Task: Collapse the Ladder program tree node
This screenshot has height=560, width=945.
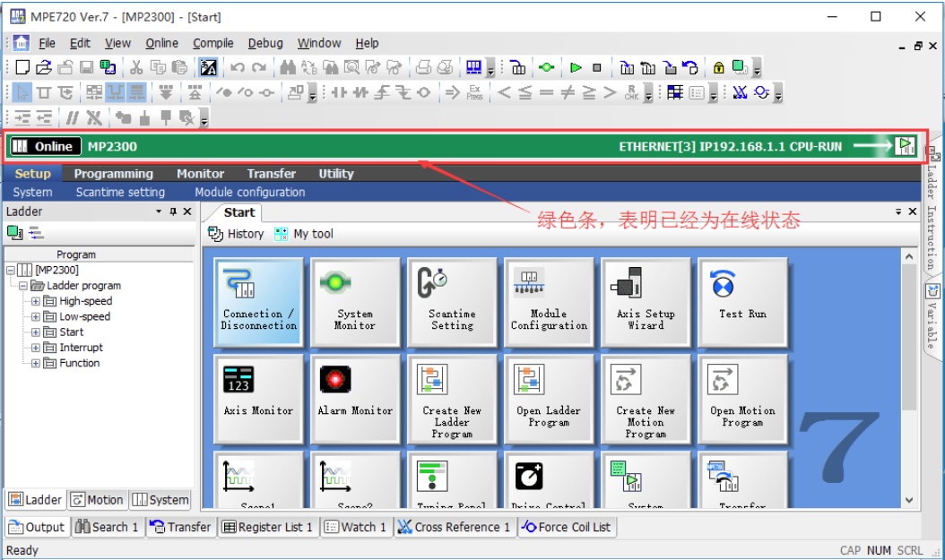Action: pos(23,286)
